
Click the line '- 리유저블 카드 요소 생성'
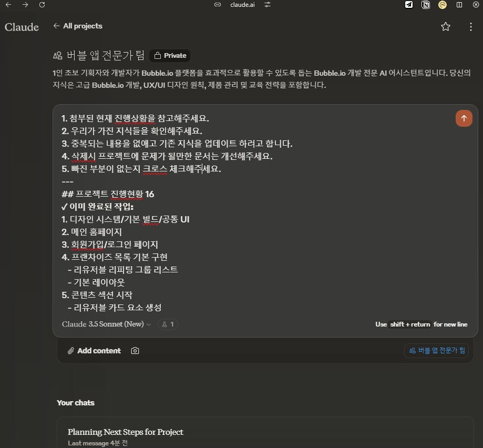coord(114,308)
